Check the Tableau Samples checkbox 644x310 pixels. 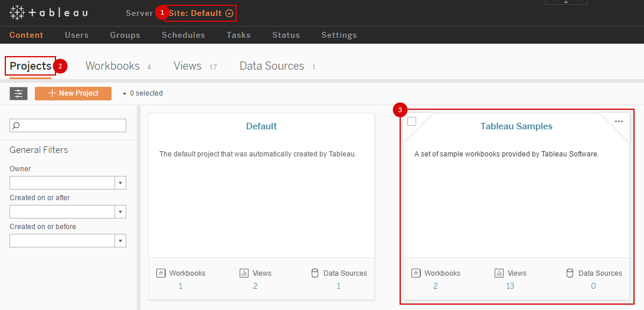[411, 122]
